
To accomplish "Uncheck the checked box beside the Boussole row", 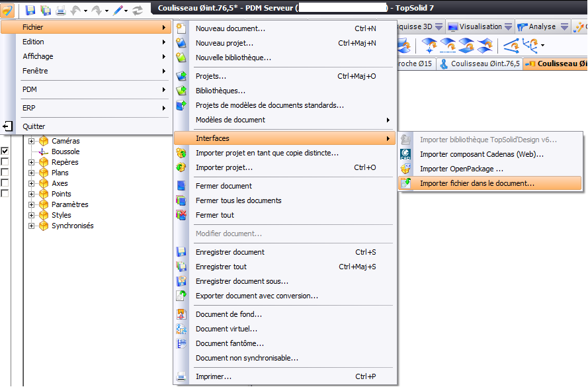I will pyautogui.click(x=5, y=151).
